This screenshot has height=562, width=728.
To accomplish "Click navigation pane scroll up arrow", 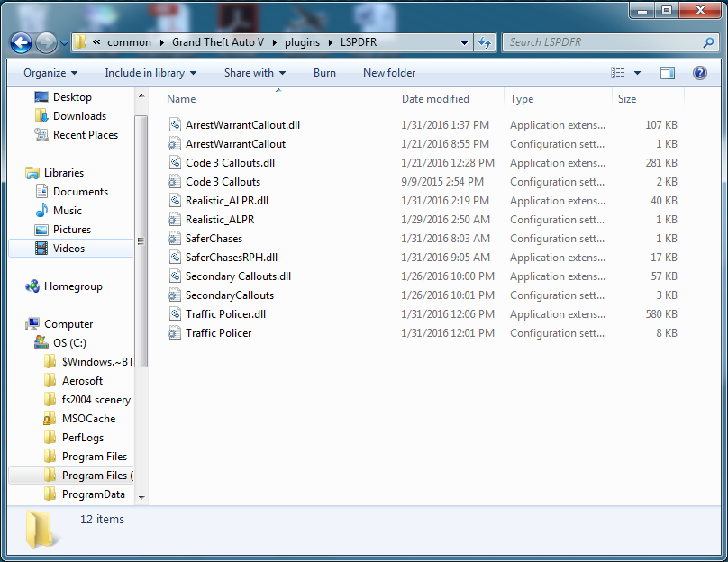I will click(141, 95).
